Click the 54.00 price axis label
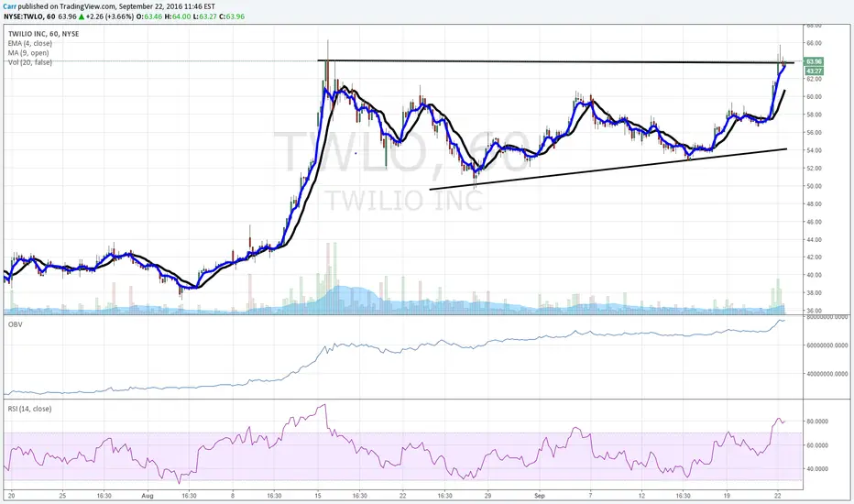 (x=814, y=150)
